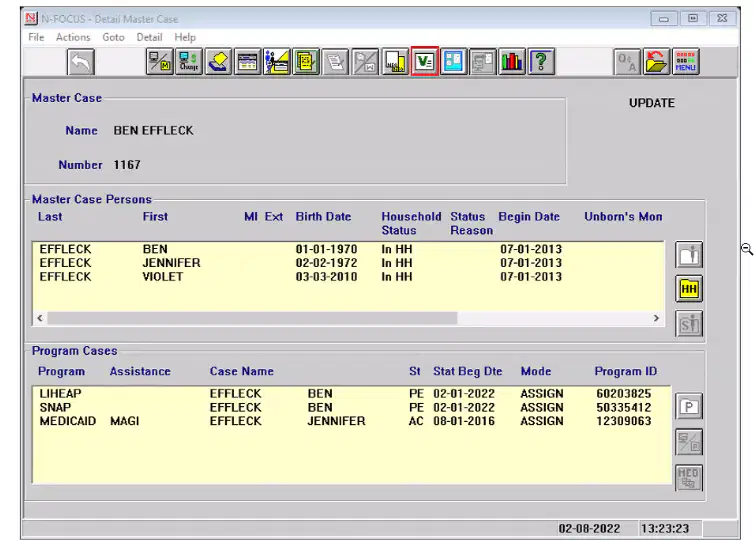Click the folder with red arrow icon
This screenshot has width=754, height=541.
coord(656,62)
